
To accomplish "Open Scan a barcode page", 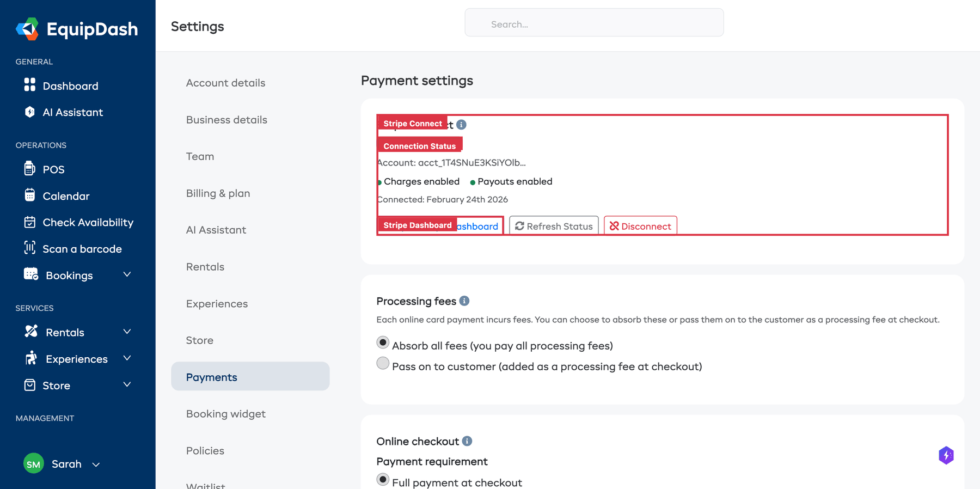I will [82, 249].
